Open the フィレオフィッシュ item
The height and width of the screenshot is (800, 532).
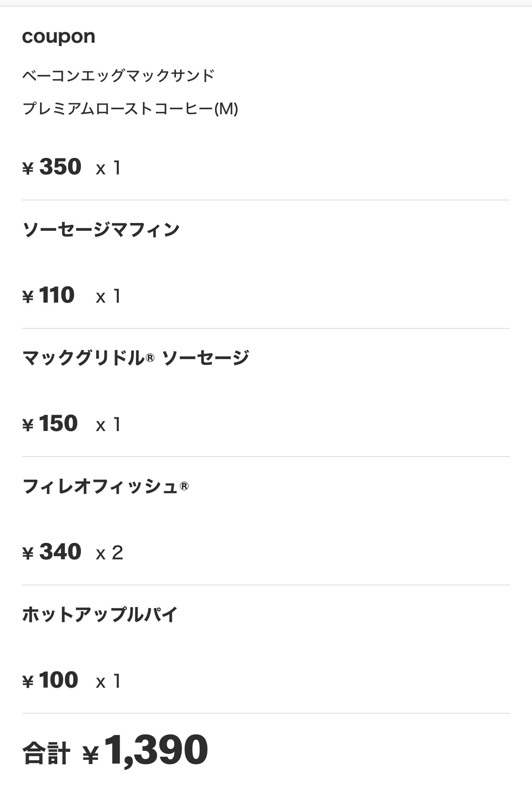coord(105,486)
